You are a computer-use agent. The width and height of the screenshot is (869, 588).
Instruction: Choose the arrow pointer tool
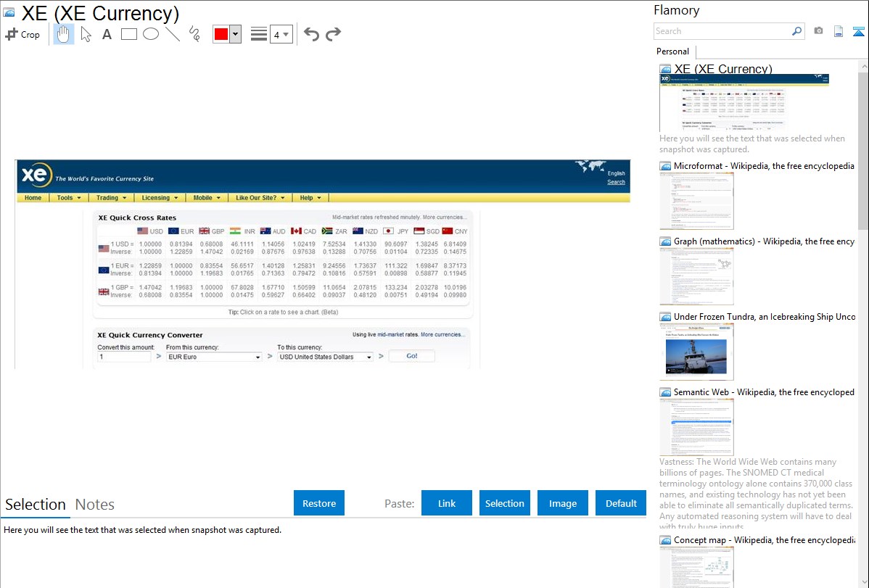(86, 34)
